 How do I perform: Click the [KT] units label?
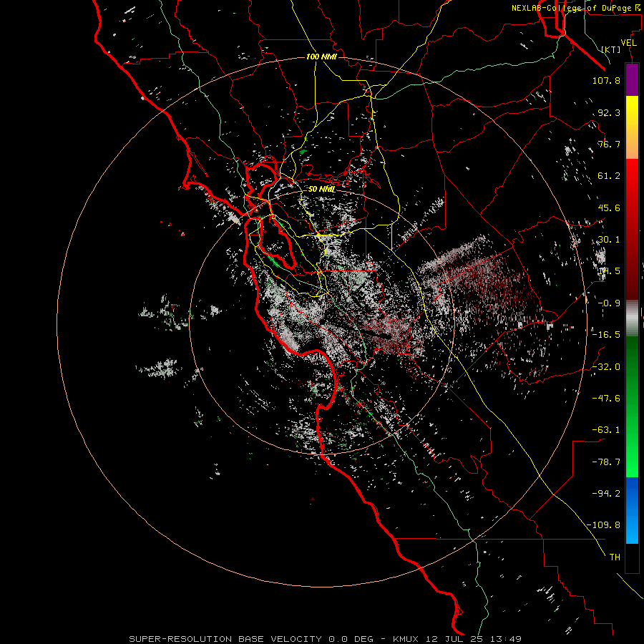click(x=611, y=49)
